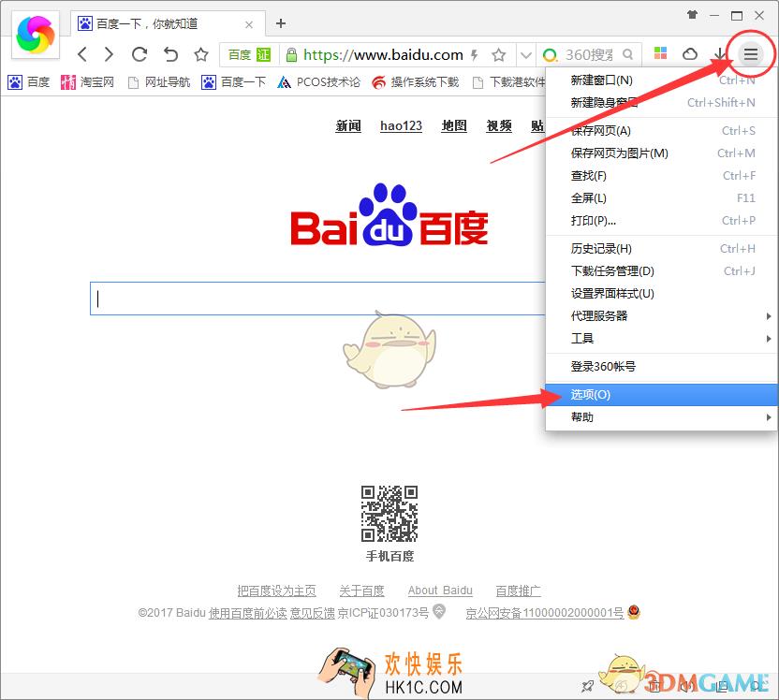Click About Baidu link
Image resolution: width=779 pixels, height=700 pixels.
coord(440,591)
